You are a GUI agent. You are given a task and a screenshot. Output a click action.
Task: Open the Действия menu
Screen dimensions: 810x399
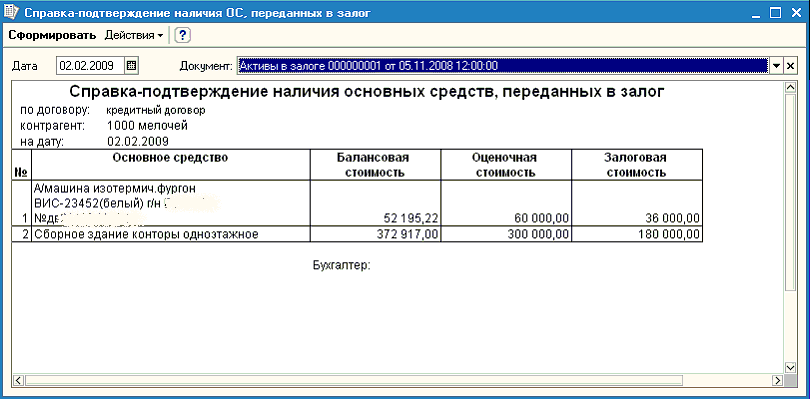133,35
